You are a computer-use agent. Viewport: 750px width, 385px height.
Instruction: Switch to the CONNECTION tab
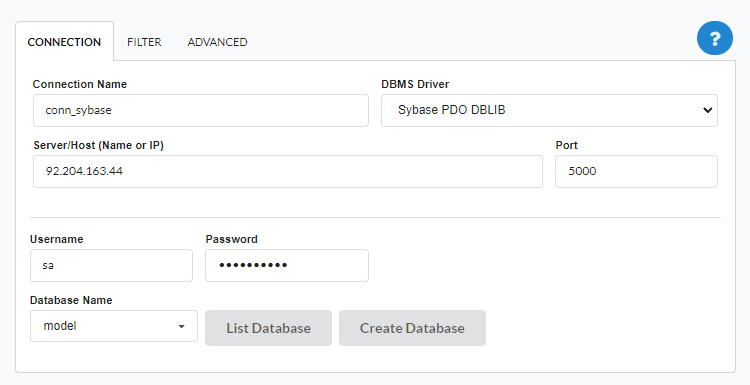[65, 42]
